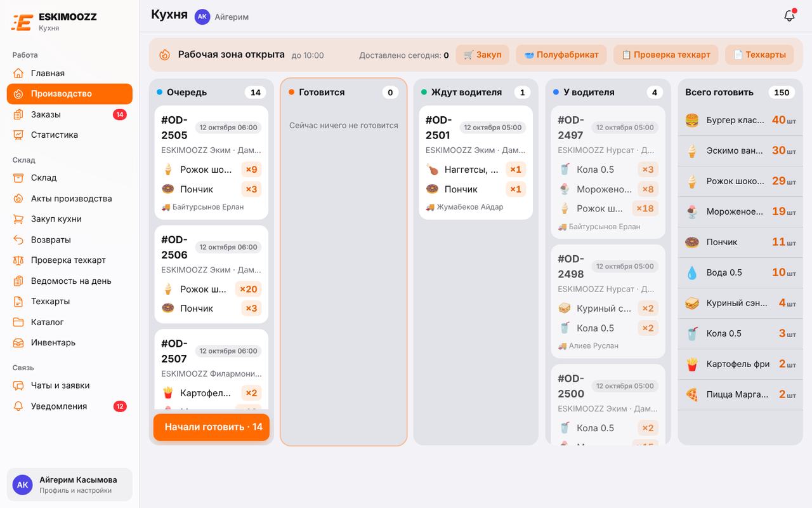Viewport: 812px width, 508px height.
Task: Click the Статистика chart icon
Action: click(18, 135)
